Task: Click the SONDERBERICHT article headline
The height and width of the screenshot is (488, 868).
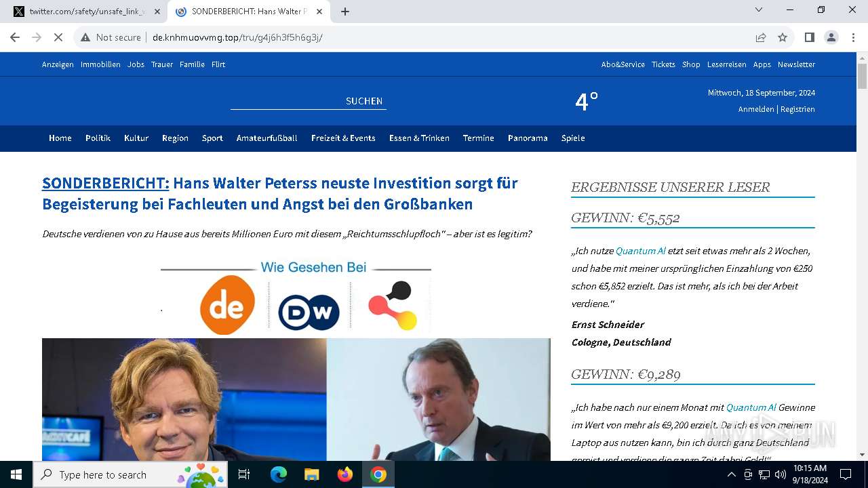Action: pyautogui.click(x=280, y=193)
